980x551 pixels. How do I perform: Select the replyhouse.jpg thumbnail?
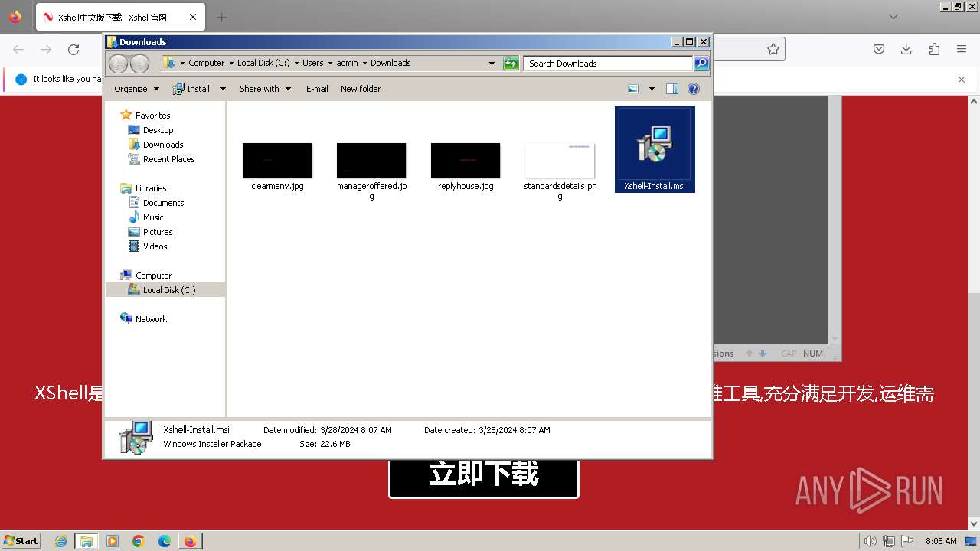point(465,160)
